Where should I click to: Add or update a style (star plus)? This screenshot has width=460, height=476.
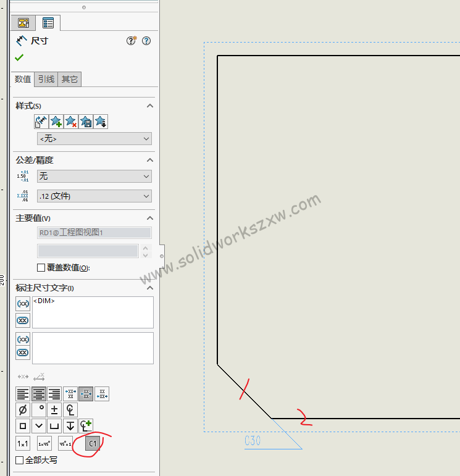click(56, 122)
